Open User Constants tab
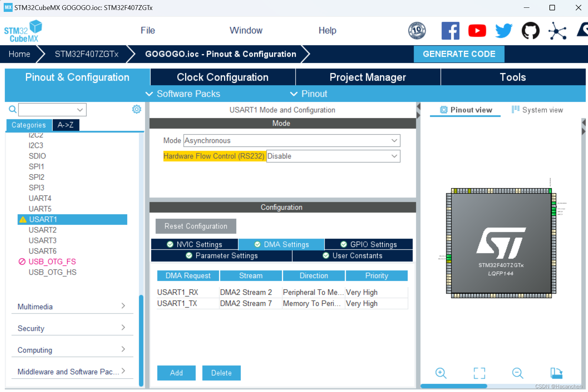 (352, 256)
